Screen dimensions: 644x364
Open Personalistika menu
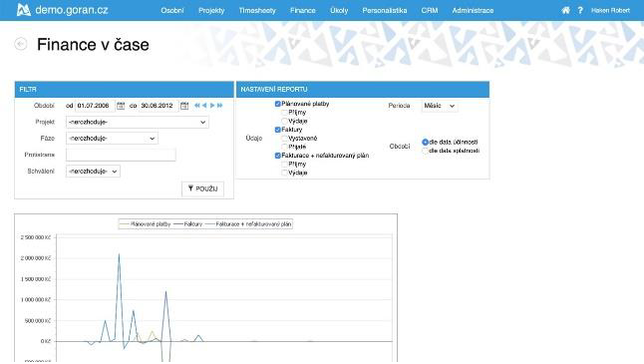pyautogui.click(x=385, y=11)
